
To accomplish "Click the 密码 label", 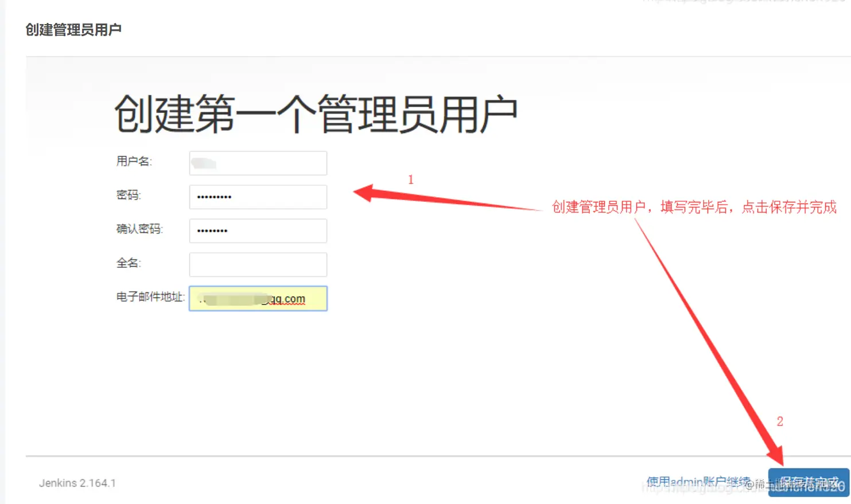I will click(x=129, y=195).
